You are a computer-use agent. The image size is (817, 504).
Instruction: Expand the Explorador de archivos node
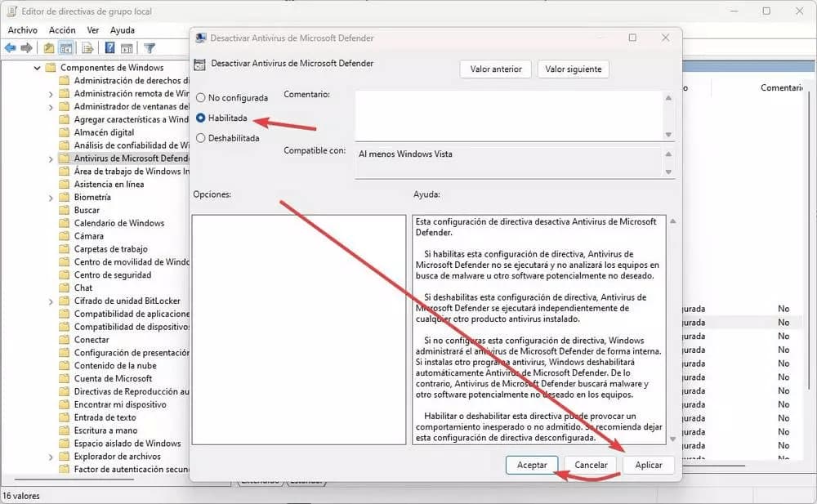click(51, 457)
